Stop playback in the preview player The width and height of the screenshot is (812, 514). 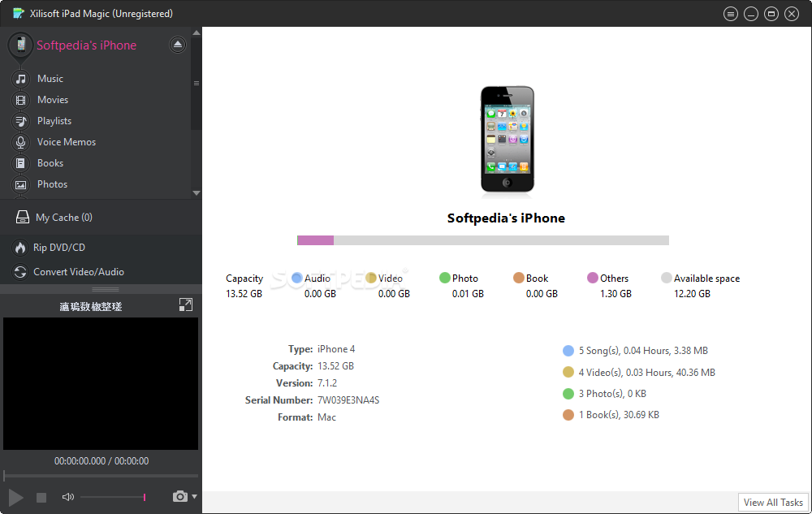point(41,498)
